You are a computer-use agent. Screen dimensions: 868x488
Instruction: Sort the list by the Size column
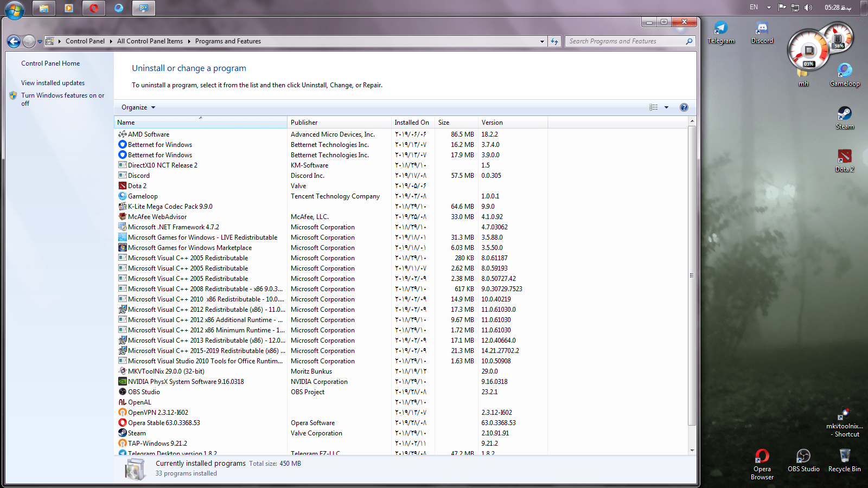tap(456, 123)
